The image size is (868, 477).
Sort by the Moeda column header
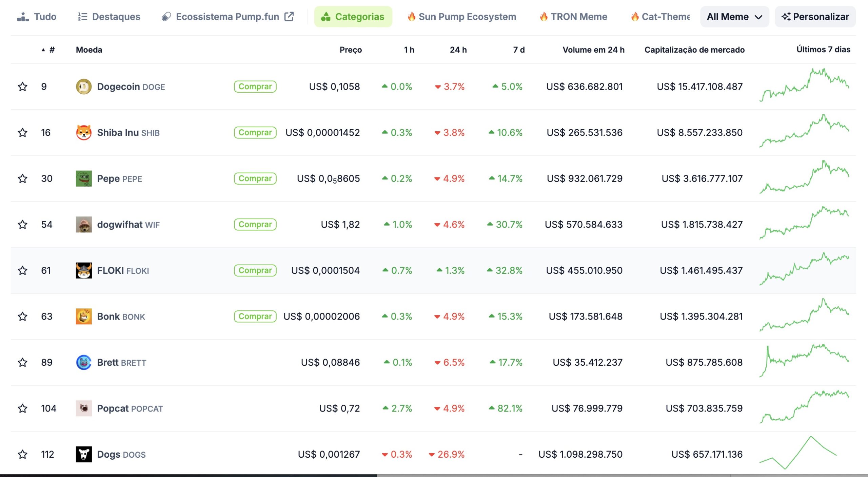click(89, 50)
